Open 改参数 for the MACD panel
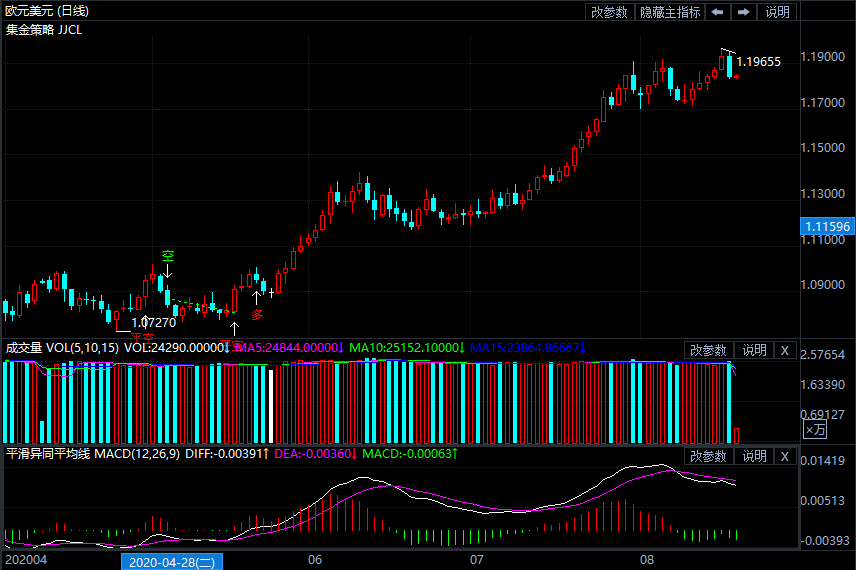 coord(709,456)
